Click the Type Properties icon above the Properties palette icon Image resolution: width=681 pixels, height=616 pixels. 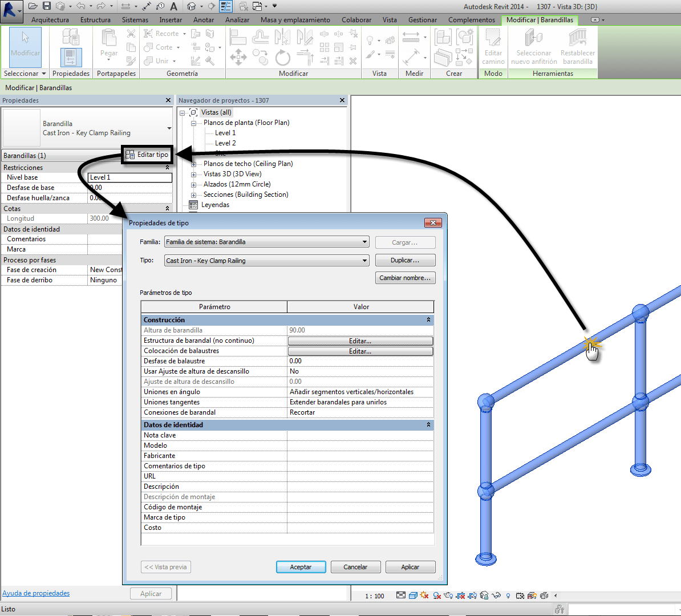click(x=71, y=37)
